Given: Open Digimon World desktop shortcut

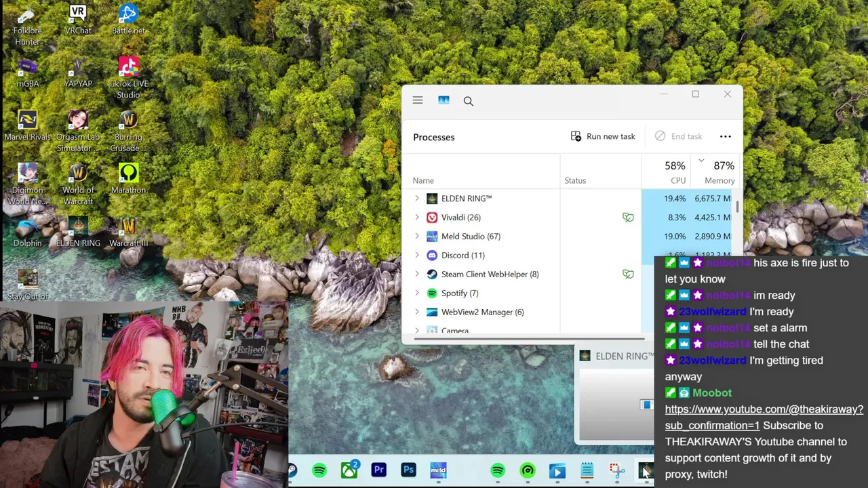Looking at the screenshot, I should [27, 184].
